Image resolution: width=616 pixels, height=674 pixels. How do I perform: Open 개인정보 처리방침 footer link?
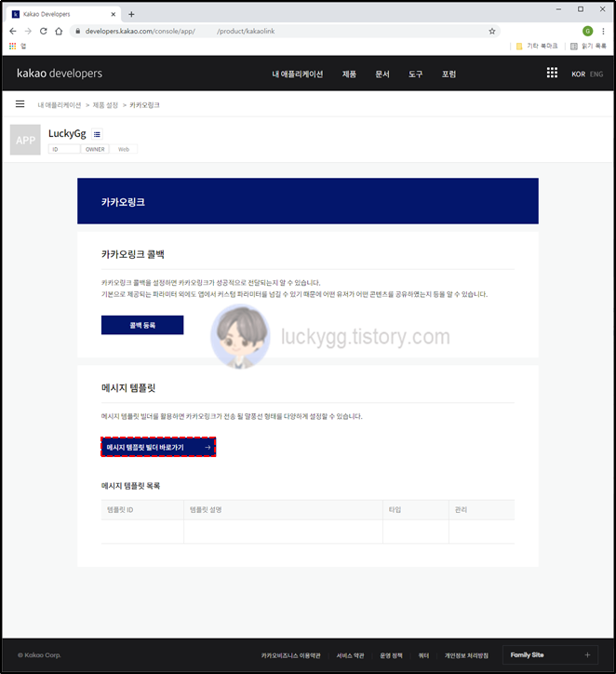tap(466, 655)
